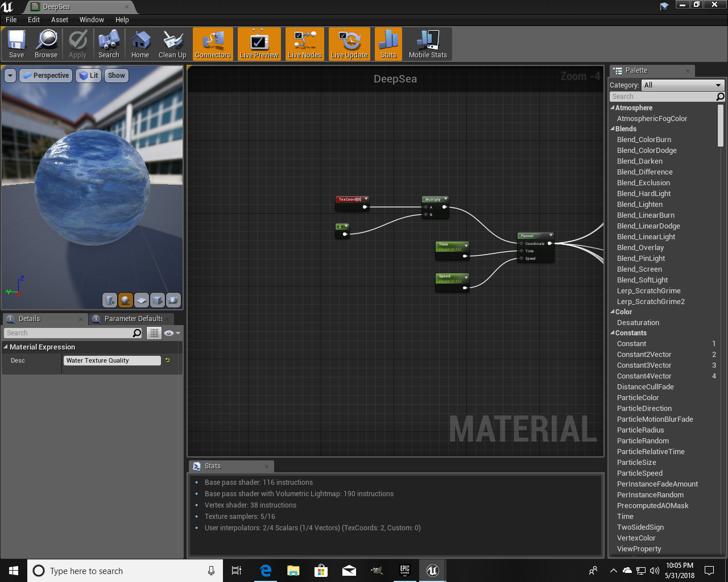Screen dimensions: 728x582
Task: Select the Speed parameter node
Action: point(452,281)
